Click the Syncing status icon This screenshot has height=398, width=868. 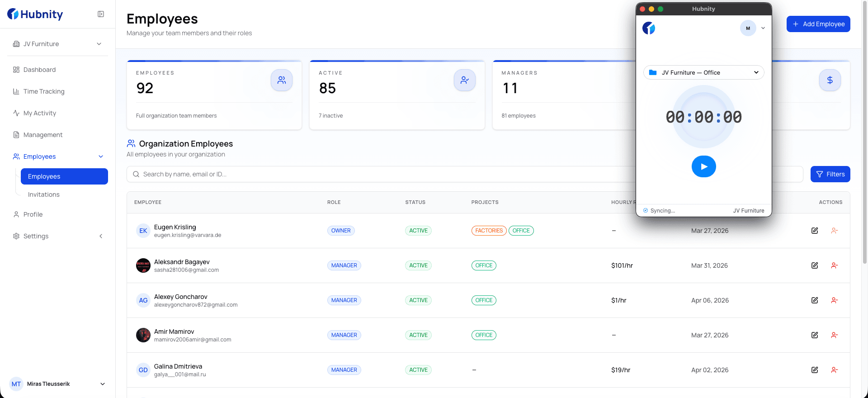[x=646, y=210]
